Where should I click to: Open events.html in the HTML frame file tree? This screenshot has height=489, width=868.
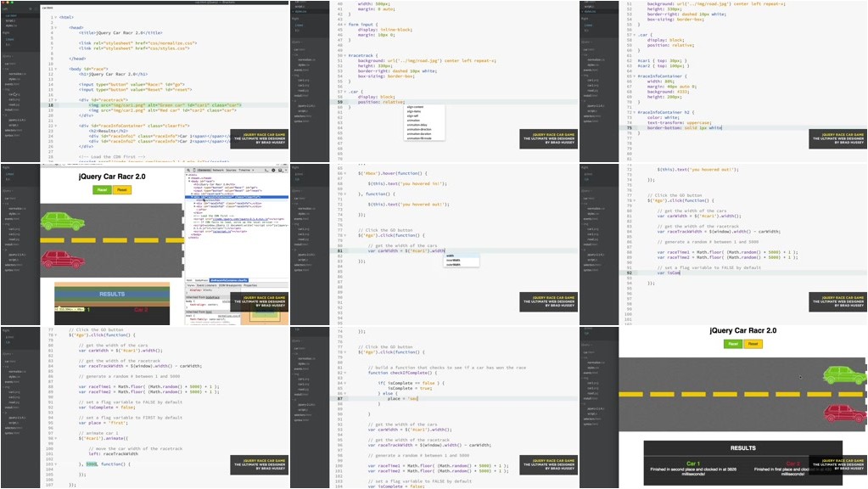[12, 84]
